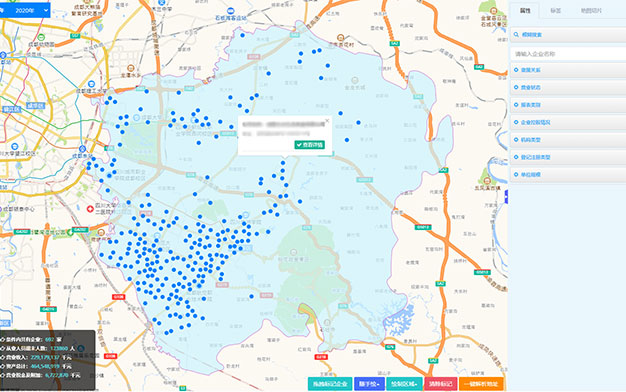Click the red 清除标记 button
Screen dimensions: 626x392
440,384
